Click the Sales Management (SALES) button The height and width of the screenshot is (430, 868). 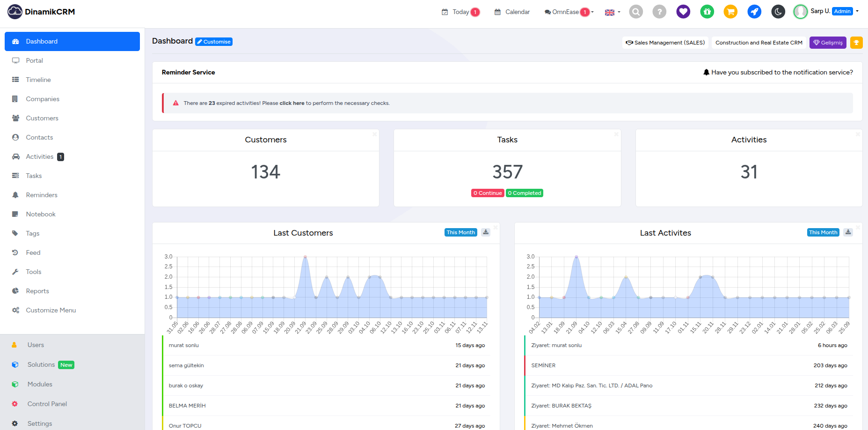(x=665, y=43)
